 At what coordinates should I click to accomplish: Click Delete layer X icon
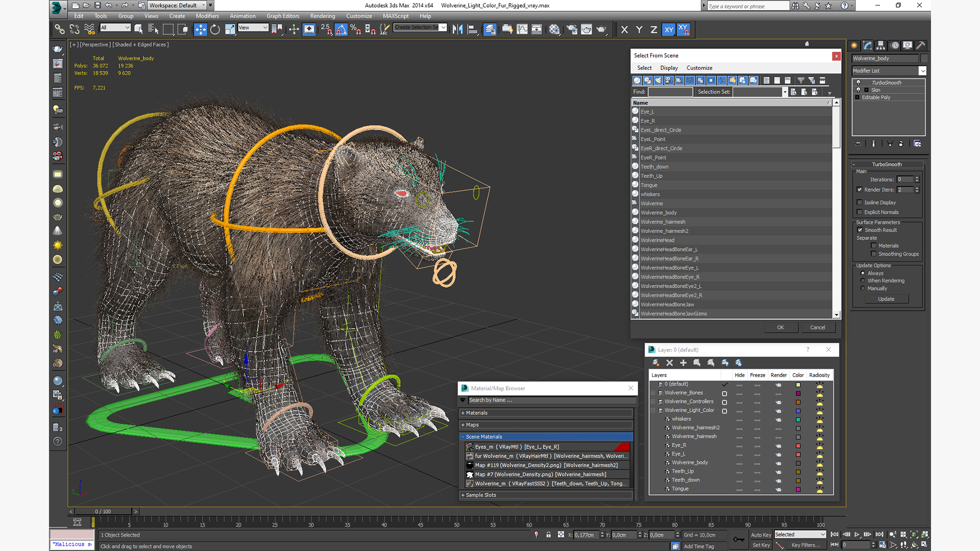(x=670, y=363)
